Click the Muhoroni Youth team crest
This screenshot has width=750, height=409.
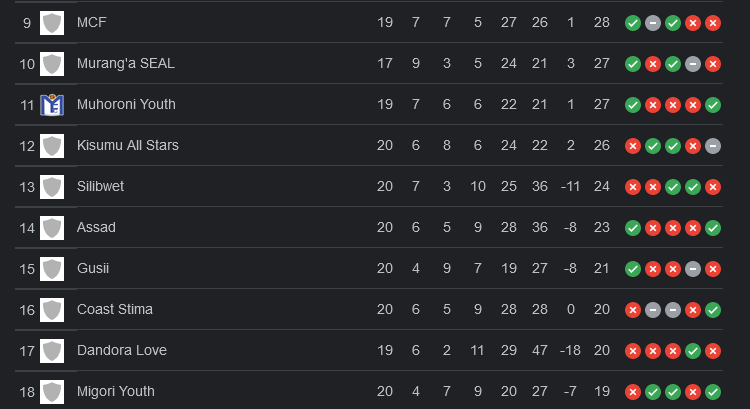coord(52,105)
